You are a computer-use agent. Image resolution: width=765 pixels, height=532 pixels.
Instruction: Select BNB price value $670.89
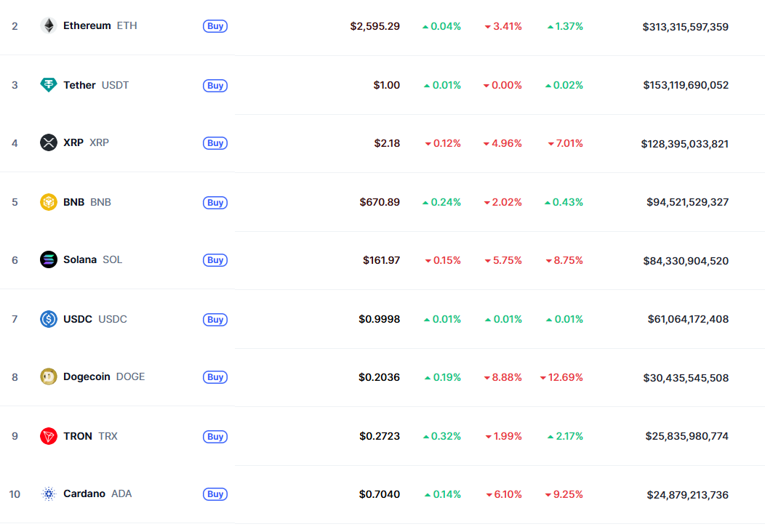pyautogui.click(x=380, y=202)
